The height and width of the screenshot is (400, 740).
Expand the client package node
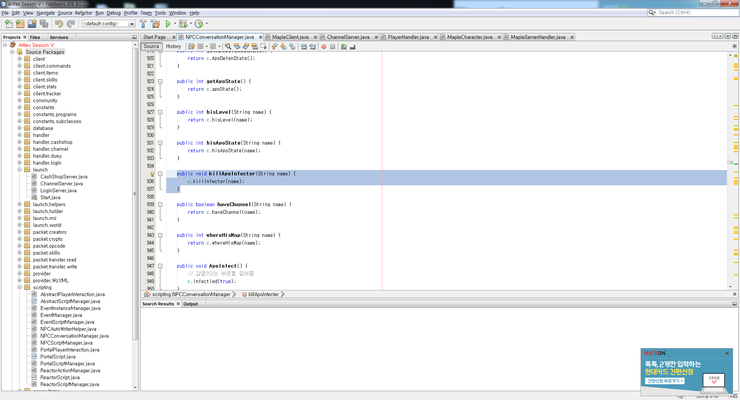click(20, 59)
